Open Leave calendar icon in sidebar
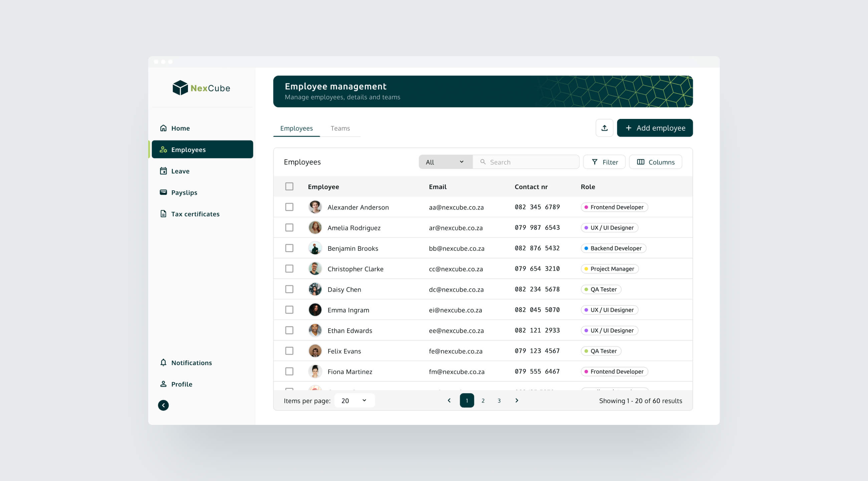 coord(164,171)
